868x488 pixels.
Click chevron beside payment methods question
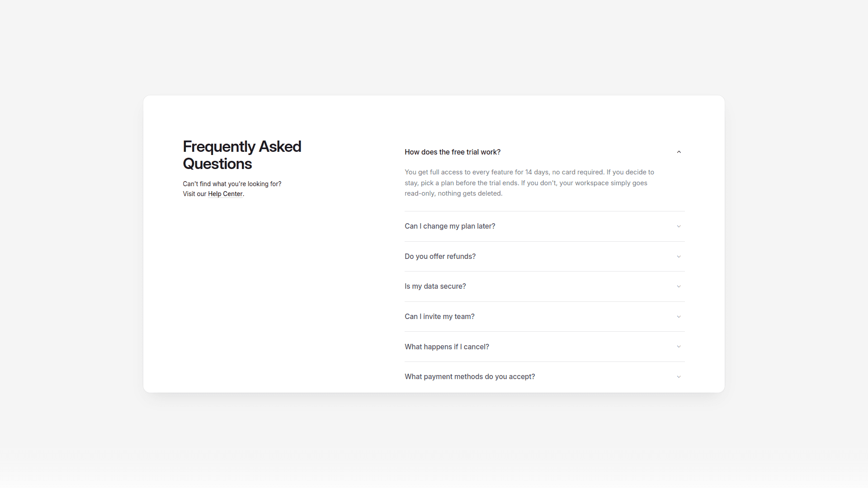click(679, 377)
